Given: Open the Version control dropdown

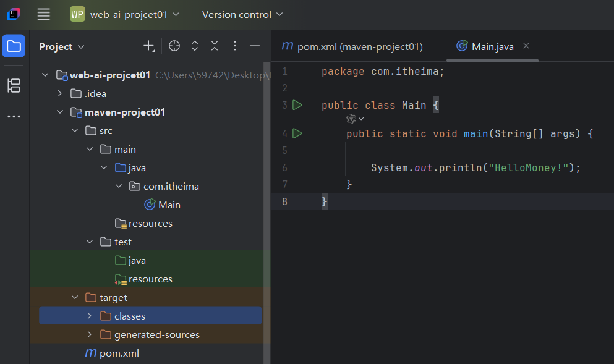Looking at the screenshot, I should pos(242,14).
